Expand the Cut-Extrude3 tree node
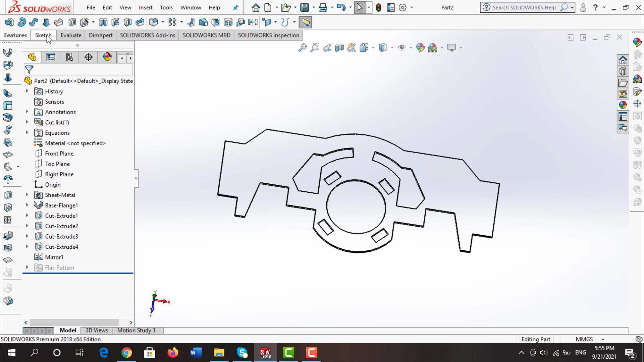 click(x=27, y=236)
